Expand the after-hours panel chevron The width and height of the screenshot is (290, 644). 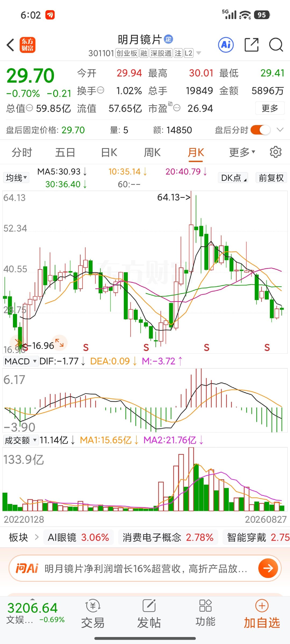pos(280,130)
